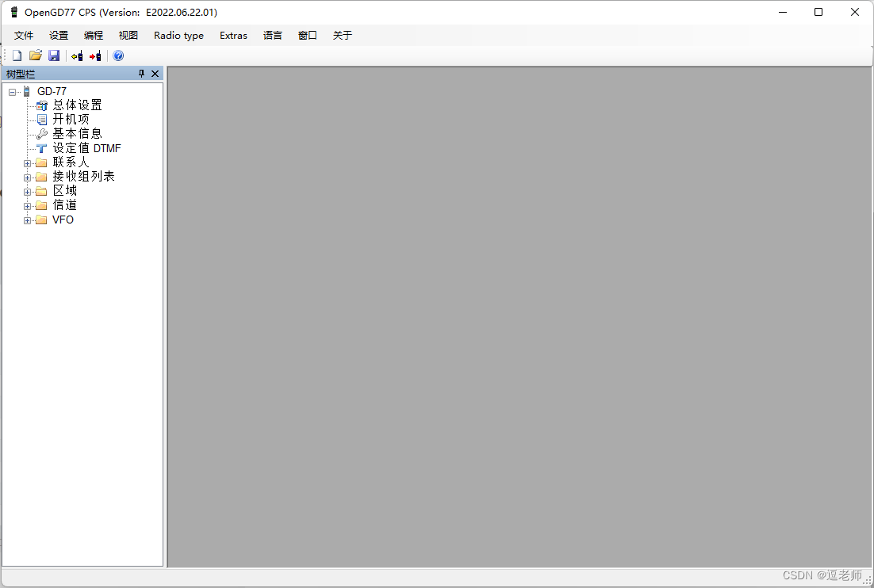Open the 视图 menu
The image size is (874, 588).
click(x=128, y=36)
